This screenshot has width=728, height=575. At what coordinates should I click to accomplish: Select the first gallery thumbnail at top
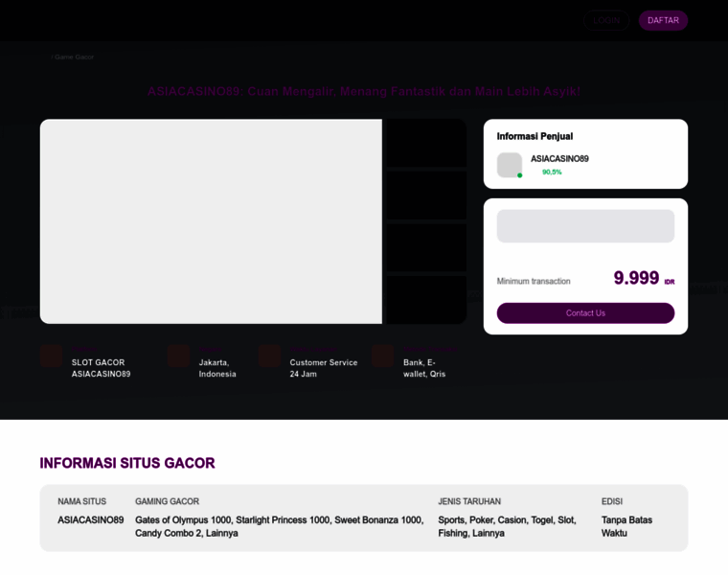click(426, 143)
